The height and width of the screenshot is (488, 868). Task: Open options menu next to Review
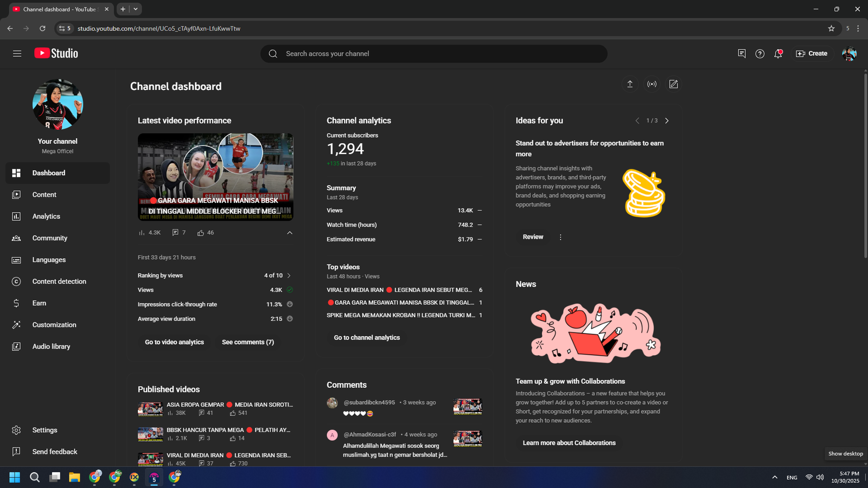pos(560,237)
